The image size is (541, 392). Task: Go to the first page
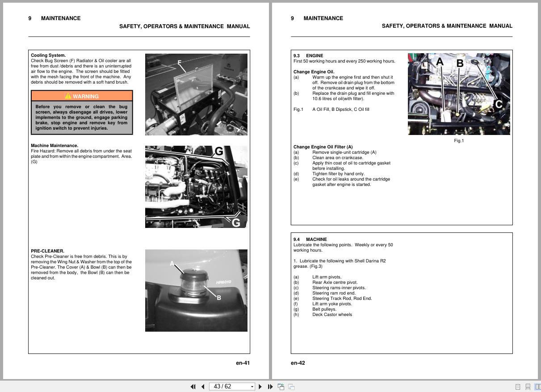(x=193, y=387)
